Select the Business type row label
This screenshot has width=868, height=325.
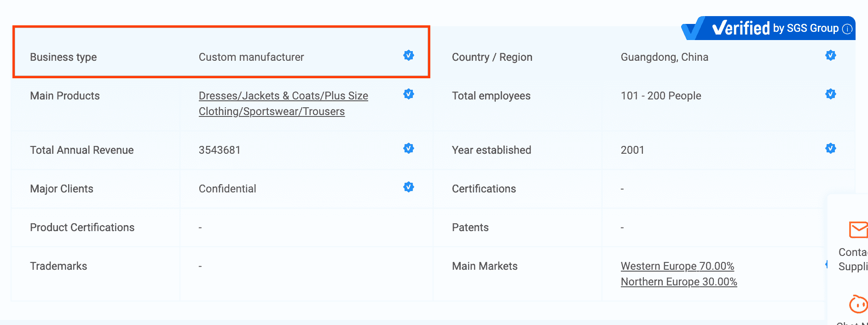click(64, 57)
